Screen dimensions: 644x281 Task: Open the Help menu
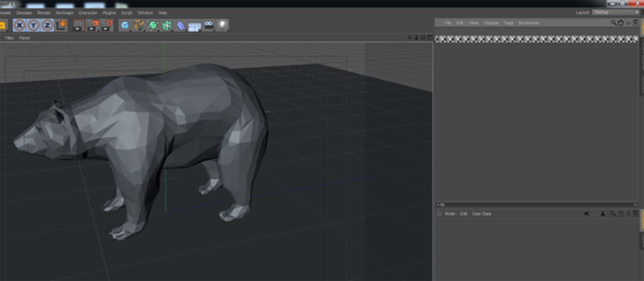click(x=163, y=13)
